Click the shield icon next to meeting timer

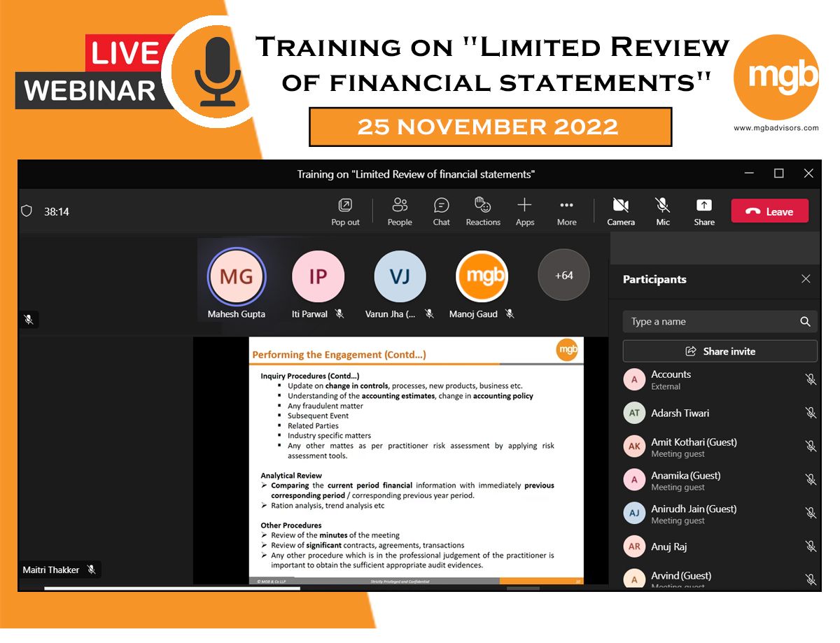click(x=26, y=211)
